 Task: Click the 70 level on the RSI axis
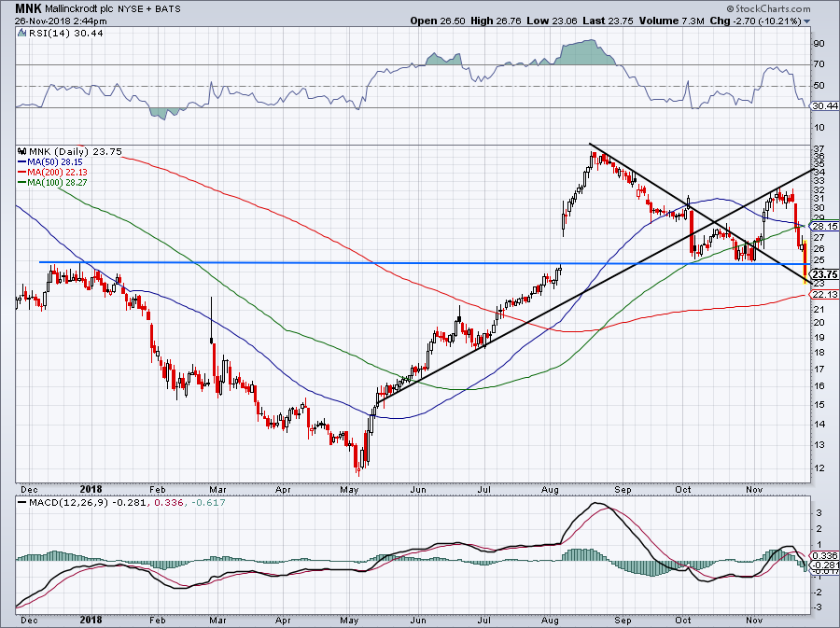(x=819, y=64)
